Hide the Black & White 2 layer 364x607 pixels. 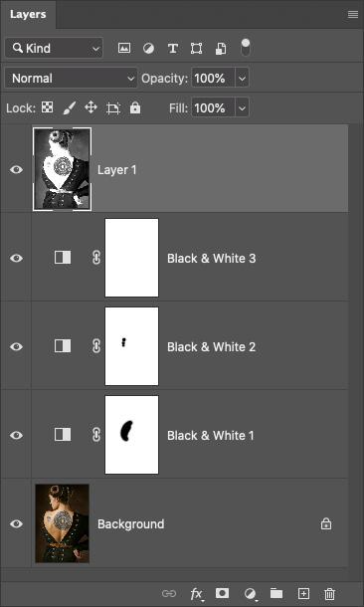pos(16,346)
